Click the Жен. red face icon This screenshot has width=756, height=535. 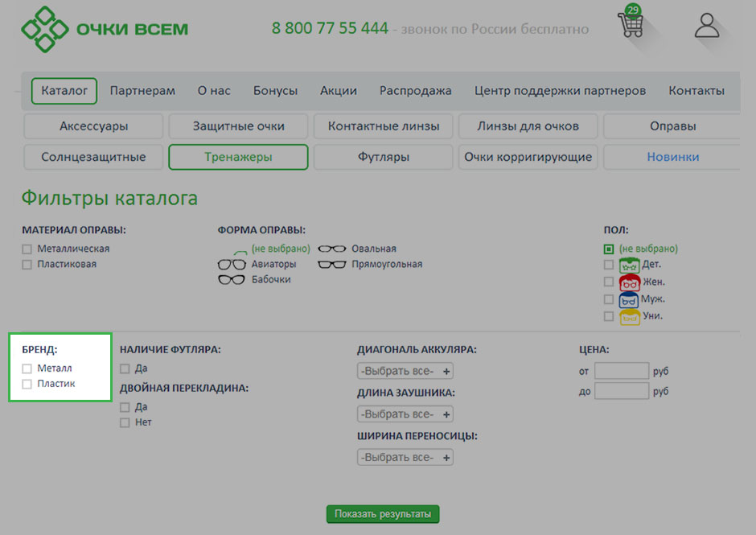(629, 282)
